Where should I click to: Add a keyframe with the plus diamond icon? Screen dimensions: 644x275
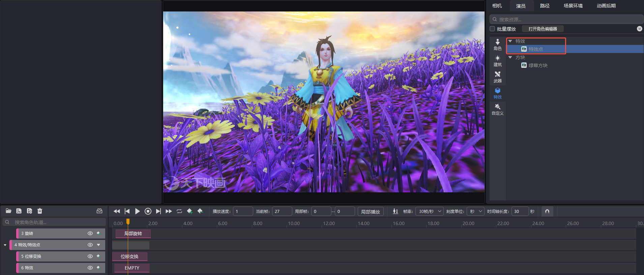[x=190, y=211]
